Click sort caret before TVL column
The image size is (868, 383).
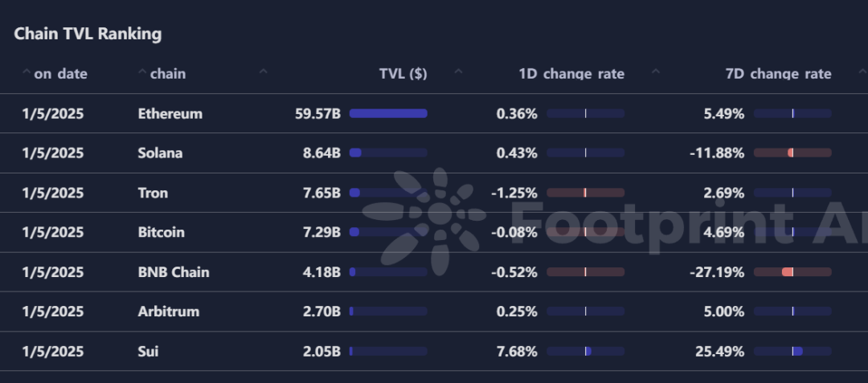[264, 71]
